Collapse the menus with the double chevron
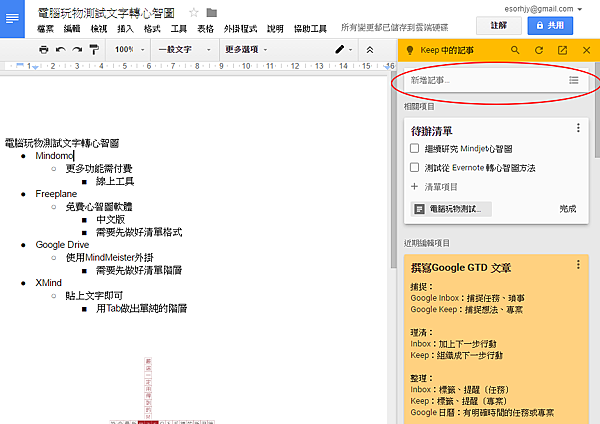This screenshot has width=600, height=424. click(x=370, y=50)
